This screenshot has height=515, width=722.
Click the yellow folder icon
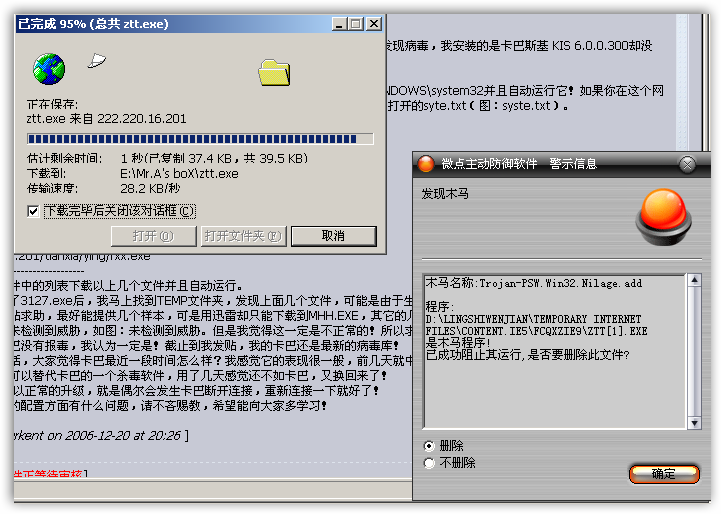tap(274, 72)
